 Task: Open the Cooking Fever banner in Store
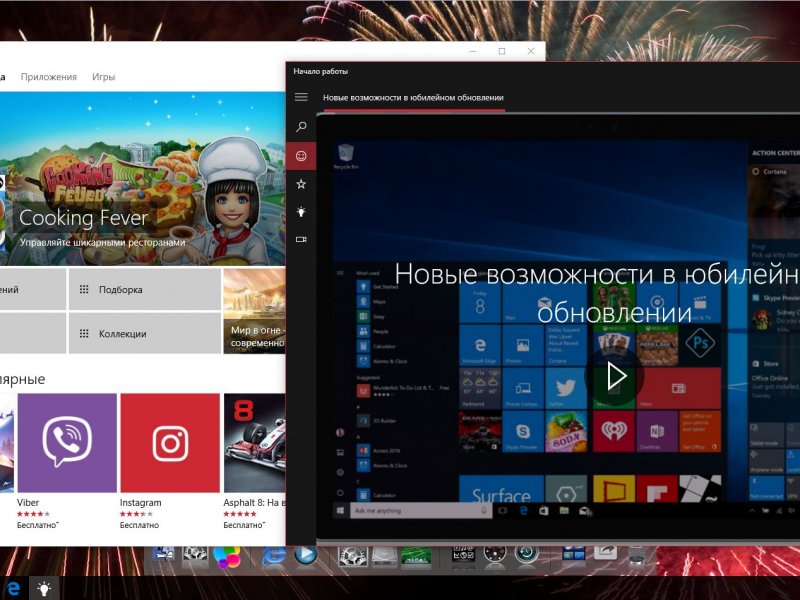142,179
